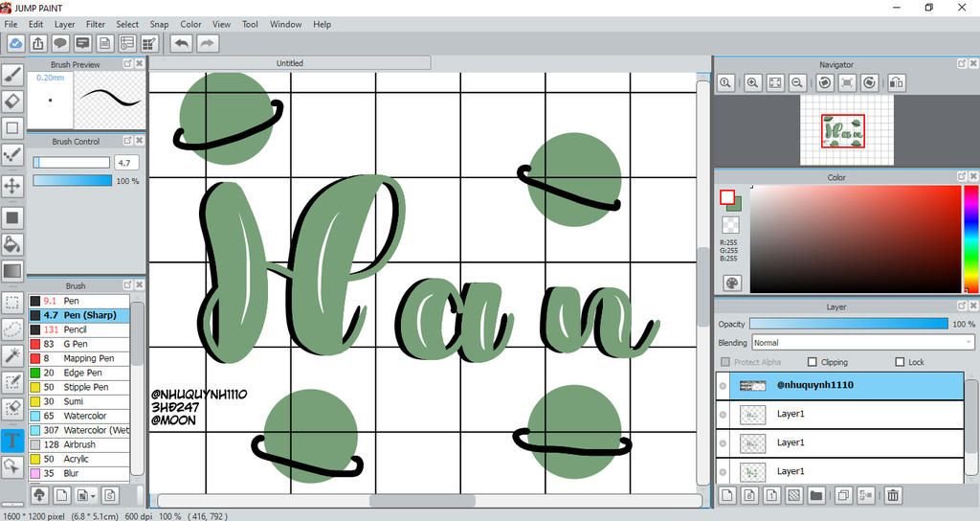
Task: Activate the Move tool
Action: (11, 186)
